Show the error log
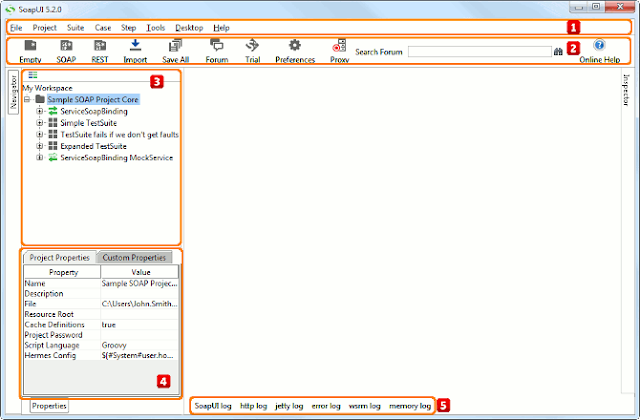 326,406
